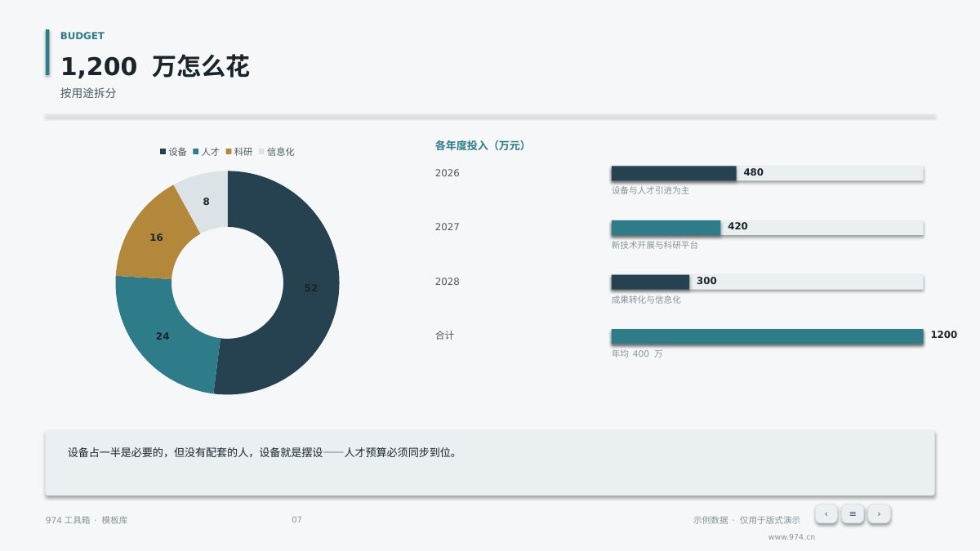Click the page number 07
This screenshot has width=980, height=551.
(296, 520)
